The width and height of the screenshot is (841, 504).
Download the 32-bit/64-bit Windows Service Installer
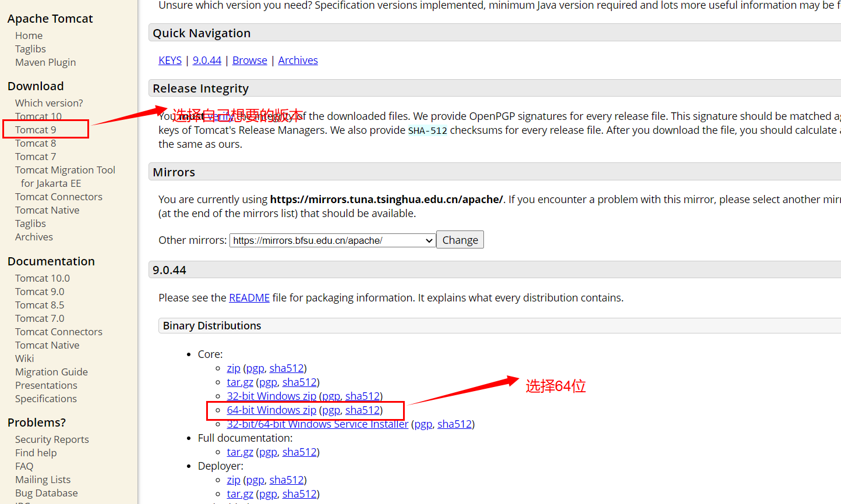(x=317, y=424)
